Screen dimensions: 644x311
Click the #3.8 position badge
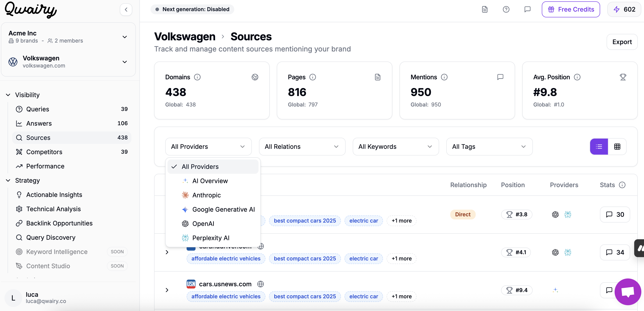516,214
